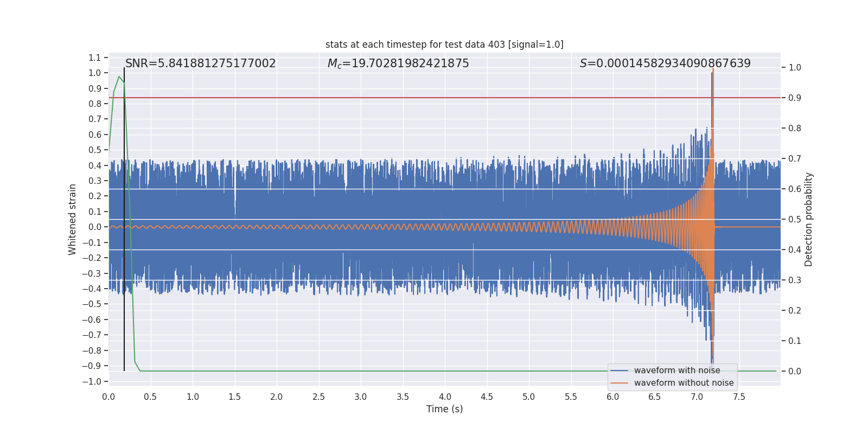The height and width of the screenshot is (434, 868).
Task: Click the 'waveform without noise' legend label
Action: point(684,383)
